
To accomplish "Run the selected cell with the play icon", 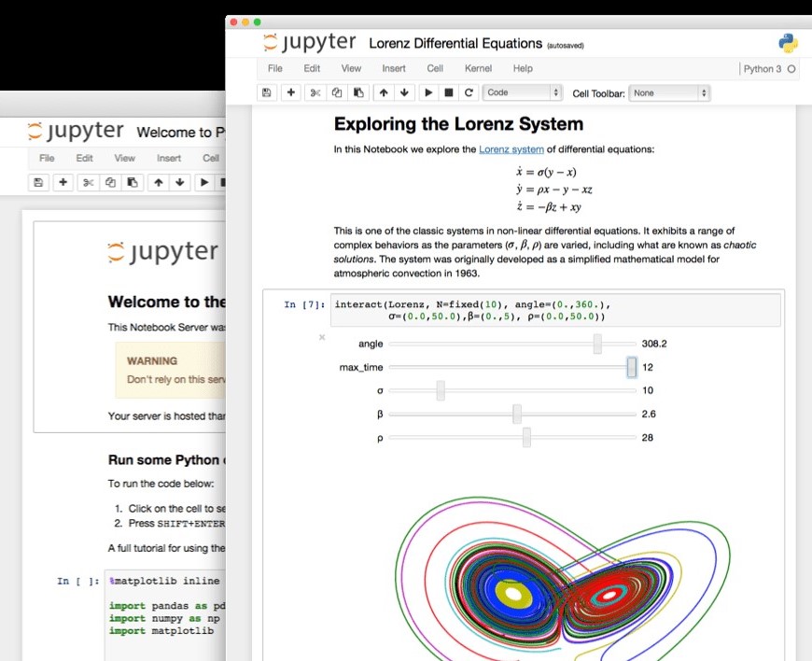I will (431, 92).
